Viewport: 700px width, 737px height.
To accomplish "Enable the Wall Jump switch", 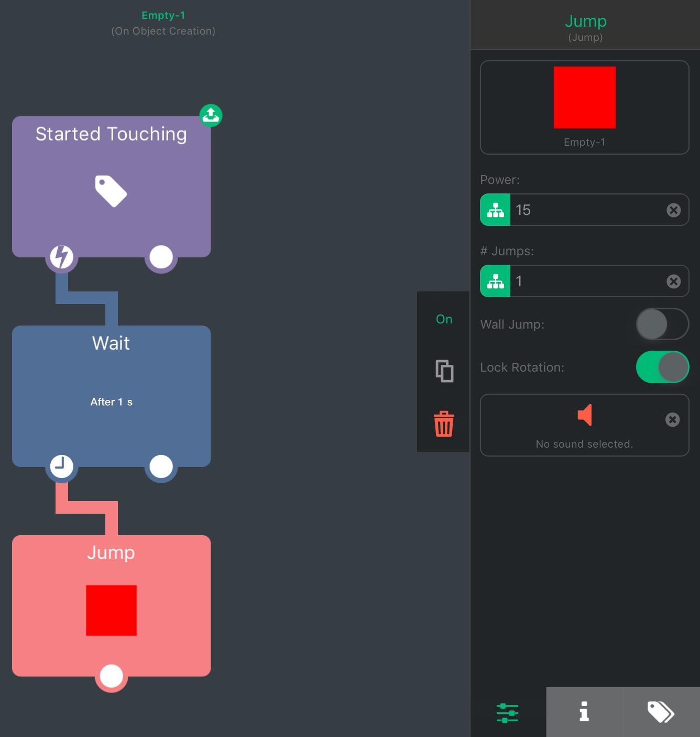I will click(x=662, y=324).
